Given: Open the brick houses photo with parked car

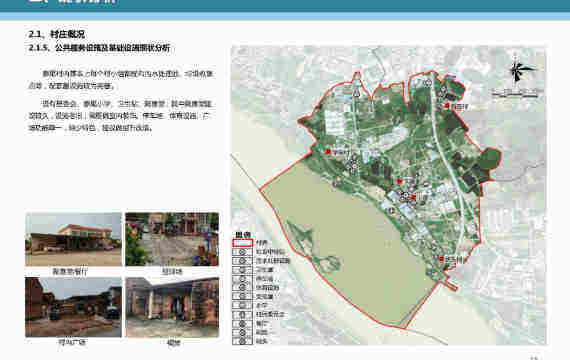Looking at the screenshot, I should pos(73,307).
